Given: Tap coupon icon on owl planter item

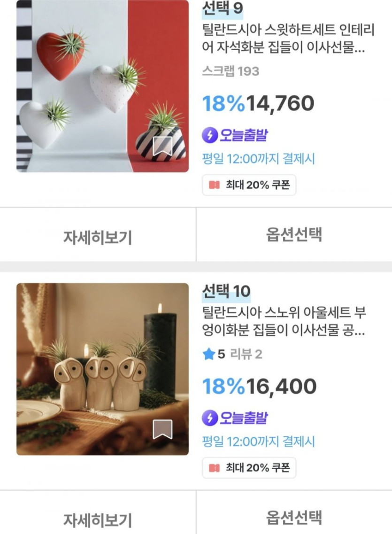Looking at the screenshot, I should click(x=214, y=468).
